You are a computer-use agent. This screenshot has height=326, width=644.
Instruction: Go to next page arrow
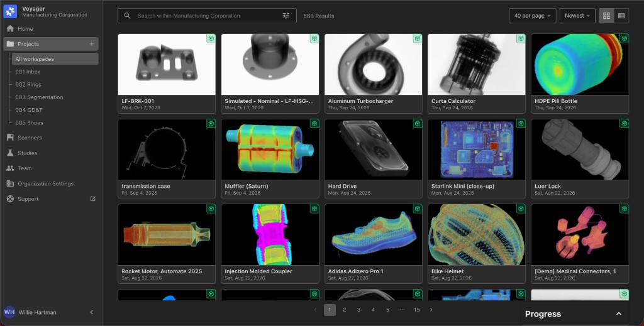431,310
